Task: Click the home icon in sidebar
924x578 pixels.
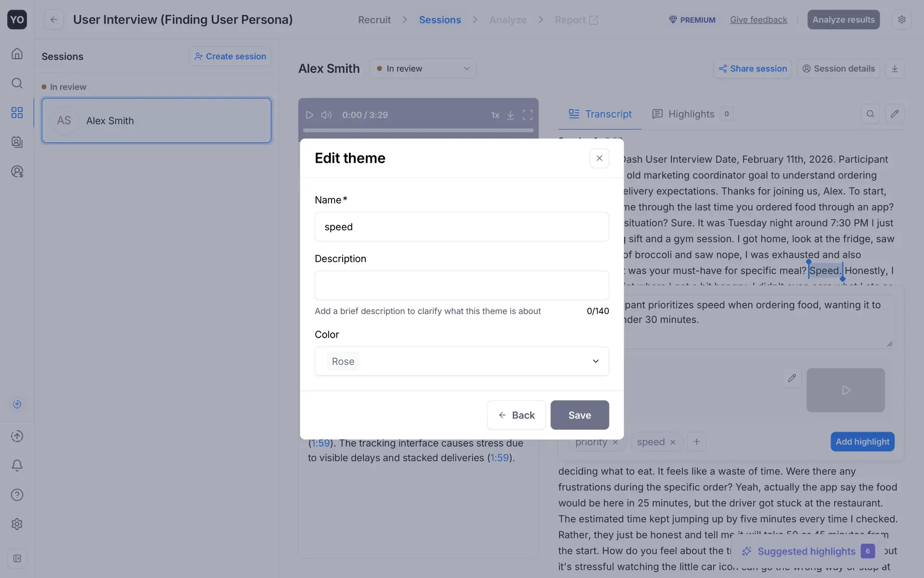Action: point(17,53)
